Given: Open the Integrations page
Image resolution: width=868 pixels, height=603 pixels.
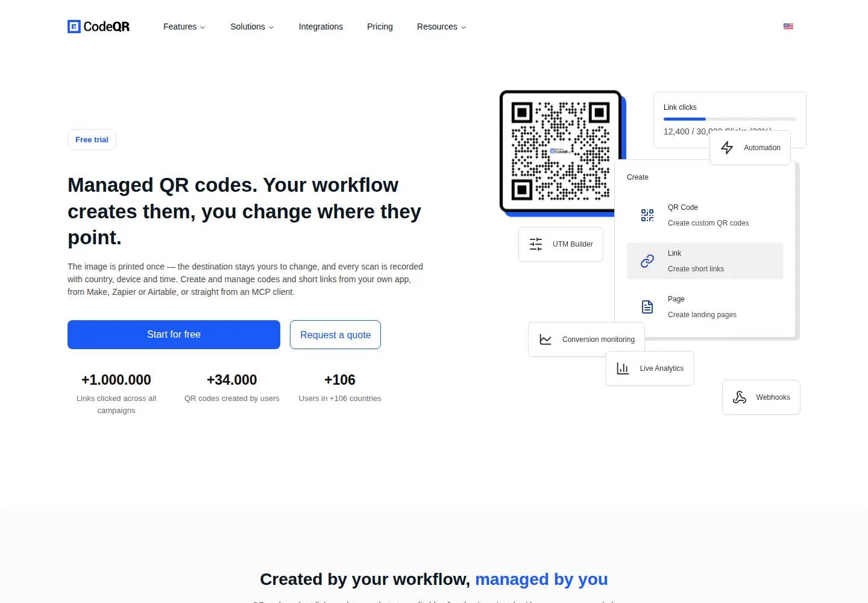Looking at the screenshot, I should pos(321,27).
